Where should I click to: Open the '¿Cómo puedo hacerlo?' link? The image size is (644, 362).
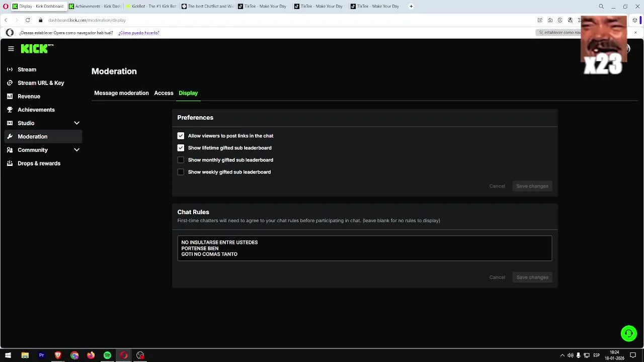point(139,33)
